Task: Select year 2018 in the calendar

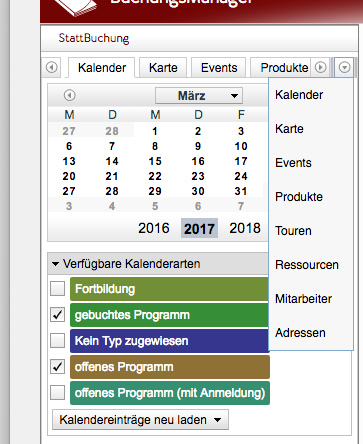Action: tap(245, 228)
